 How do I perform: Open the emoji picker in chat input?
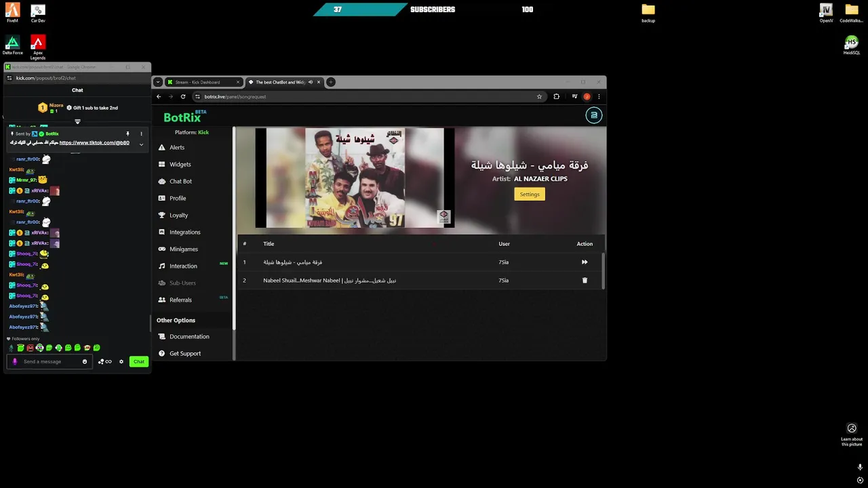(x=85, y=361)
